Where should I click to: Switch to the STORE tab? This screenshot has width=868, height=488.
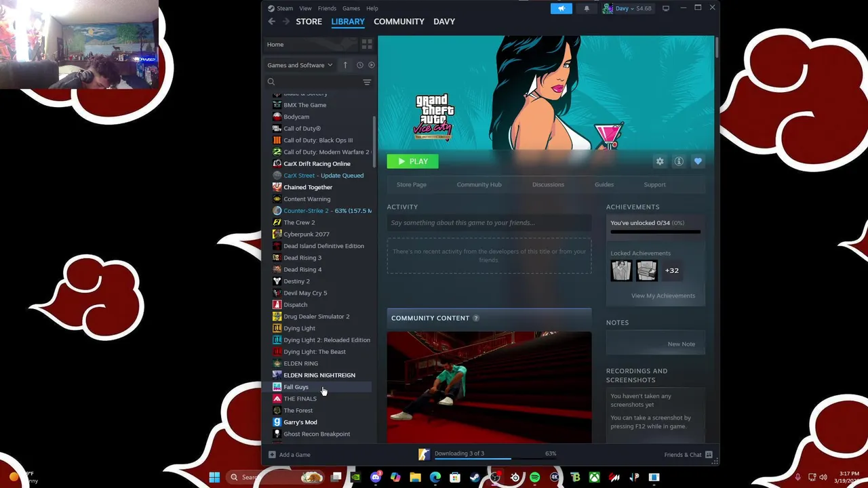point(309,22)
